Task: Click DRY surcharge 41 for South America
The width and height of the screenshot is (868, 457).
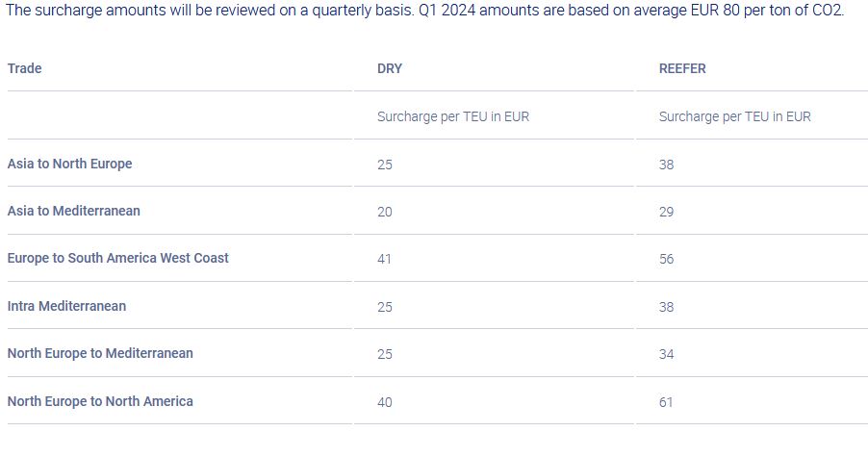Action: coord(384,259)
